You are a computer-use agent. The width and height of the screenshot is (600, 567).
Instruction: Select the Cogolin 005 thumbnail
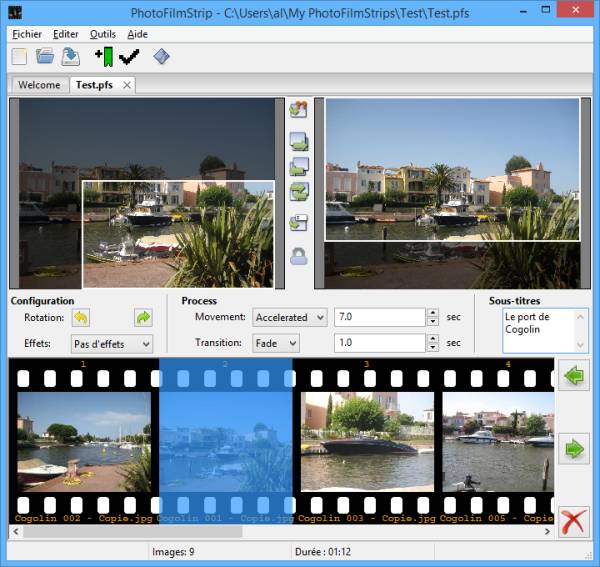click(498, 442)
